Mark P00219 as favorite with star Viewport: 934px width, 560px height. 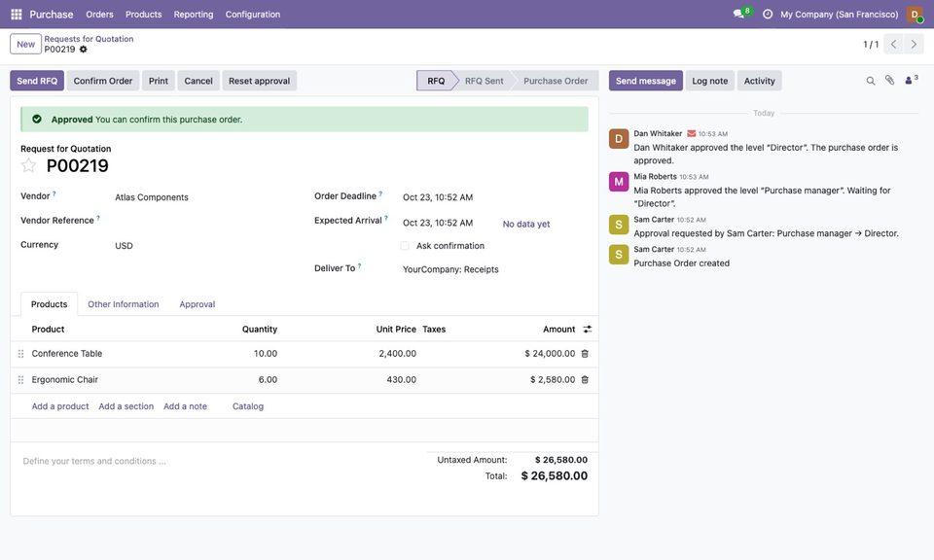28,165
